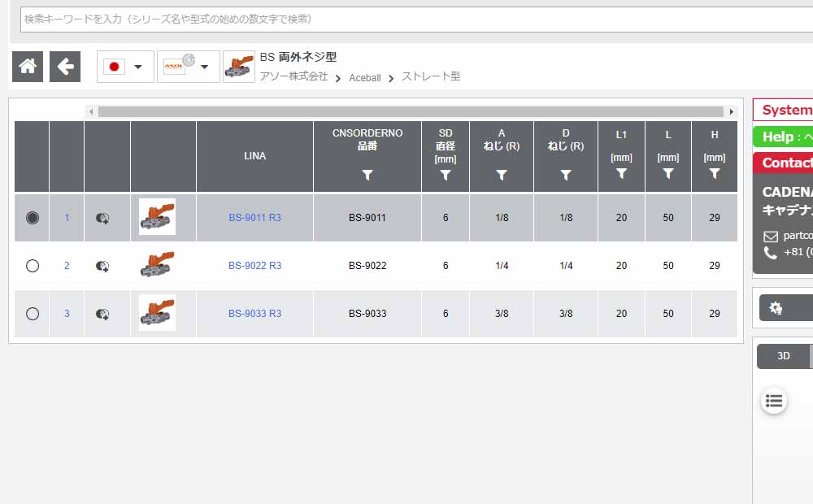
Task: Click the Home icon button
Action: point(28,67)
